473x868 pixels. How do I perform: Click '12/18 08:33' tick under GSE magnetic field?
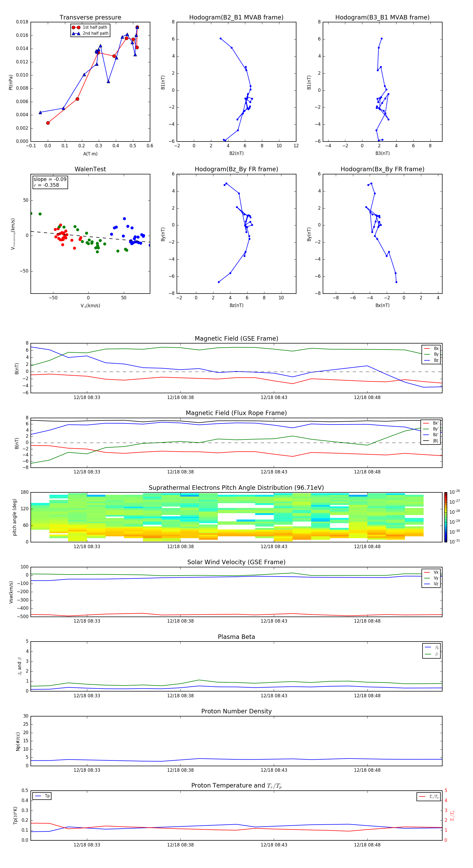[87, 397]
